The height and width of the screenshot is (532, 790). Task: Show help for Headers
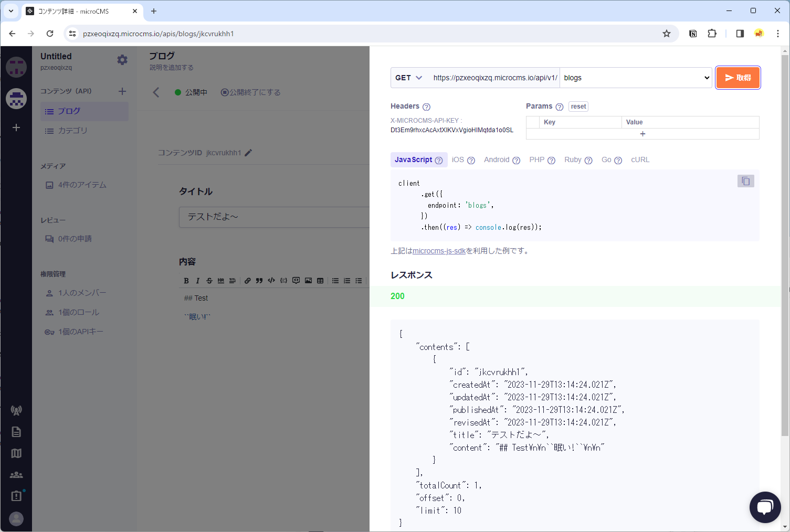426,107
